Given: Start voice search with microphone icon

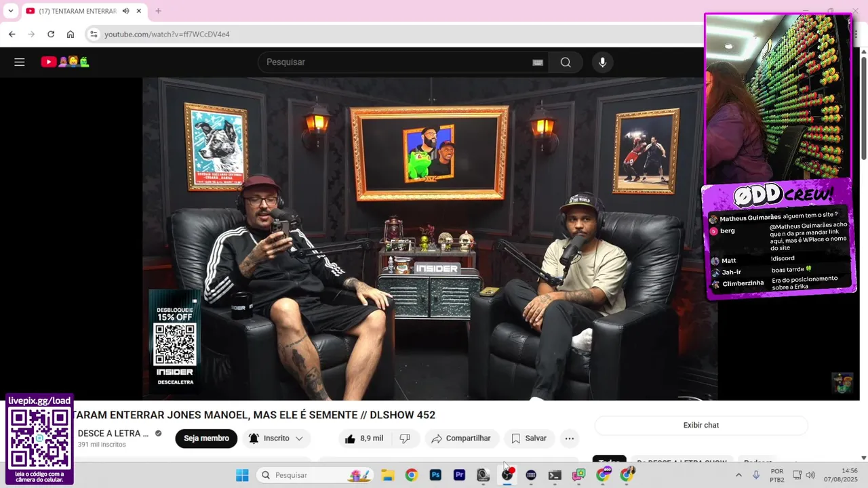Looking at the screenshot, I should point(602,62).
